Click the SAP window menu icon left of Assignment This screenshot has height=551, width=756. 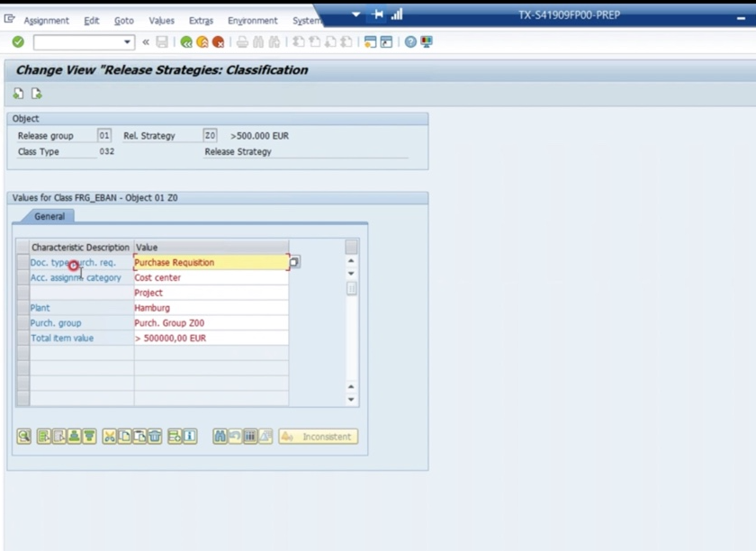pos(10,19)
